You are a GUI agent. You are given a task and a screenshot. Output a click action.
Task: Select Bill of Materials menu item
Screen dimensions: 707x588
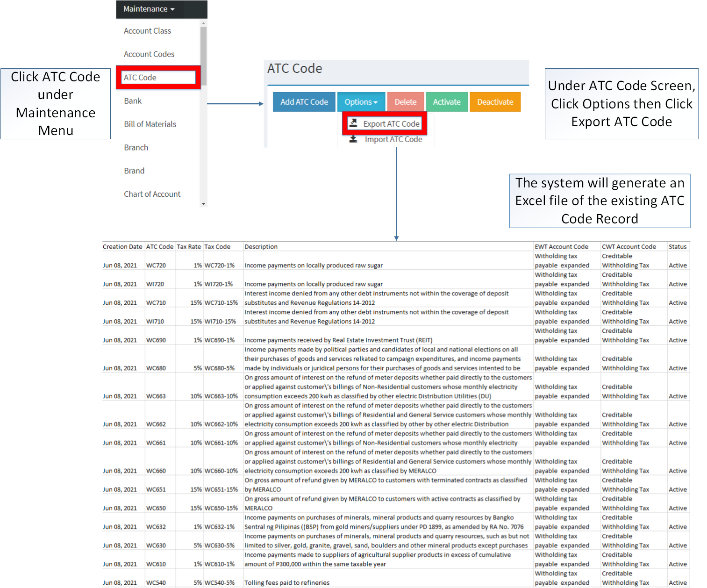pyautogui.click(x=150, y=124)
